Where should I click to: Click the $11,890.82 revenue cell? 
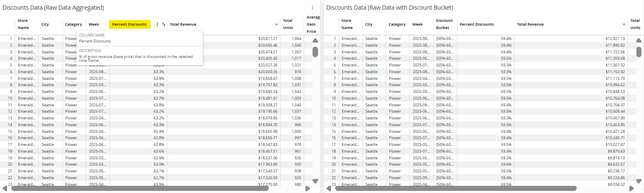click(615, 45)
